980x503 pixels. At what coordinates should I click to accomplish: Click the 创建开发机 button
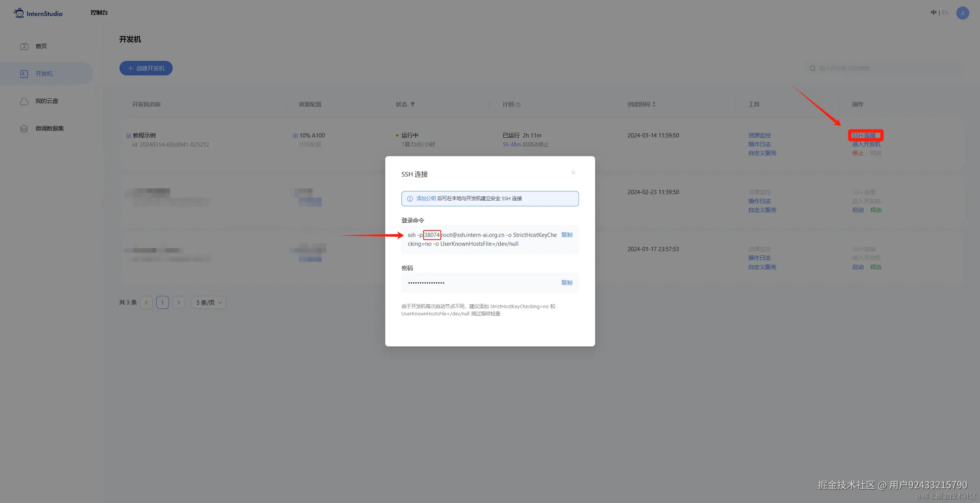coord(146,69)
